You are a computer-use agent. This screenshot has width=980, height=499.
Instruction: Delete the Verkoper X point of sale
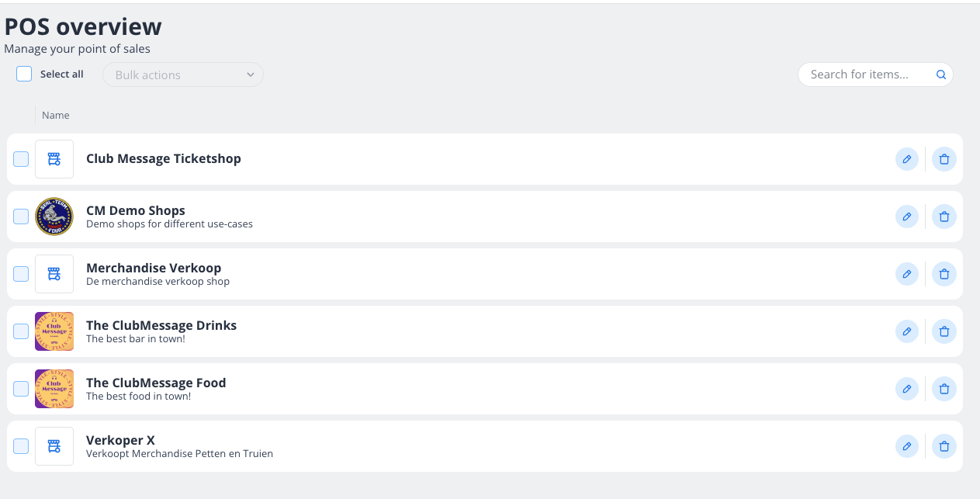click(x=944, y=446)
